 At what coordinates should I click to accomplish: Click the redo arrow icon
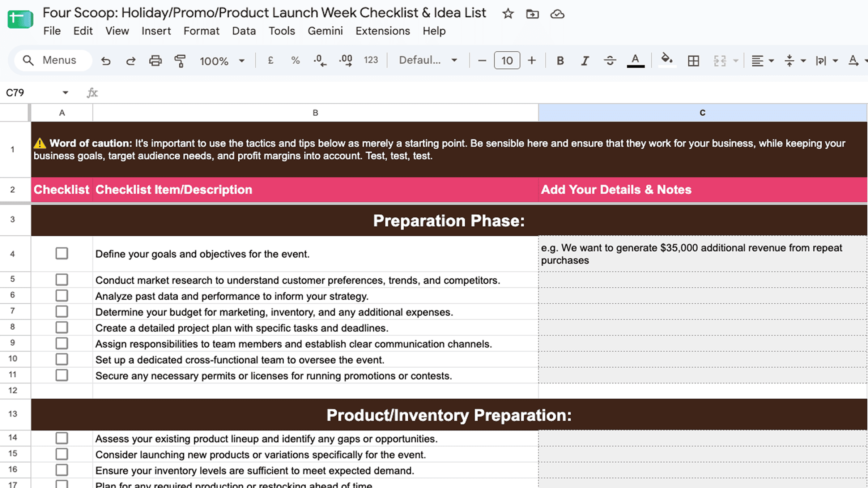[x=131, y=61]
